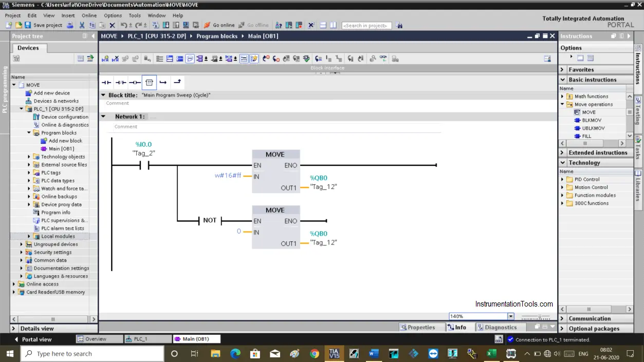Click the Open new project icon

9,25
